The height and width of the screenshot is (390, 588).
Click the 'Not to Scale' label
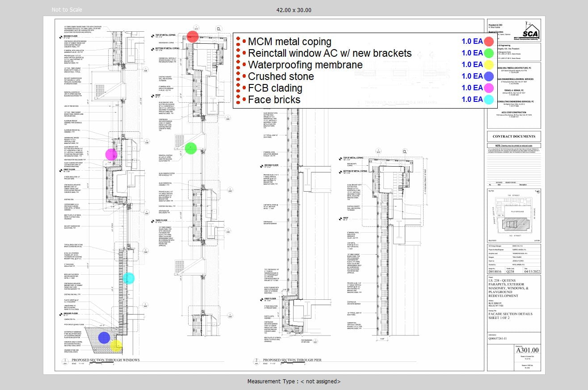pyautogui.click(x=67, y=10)
